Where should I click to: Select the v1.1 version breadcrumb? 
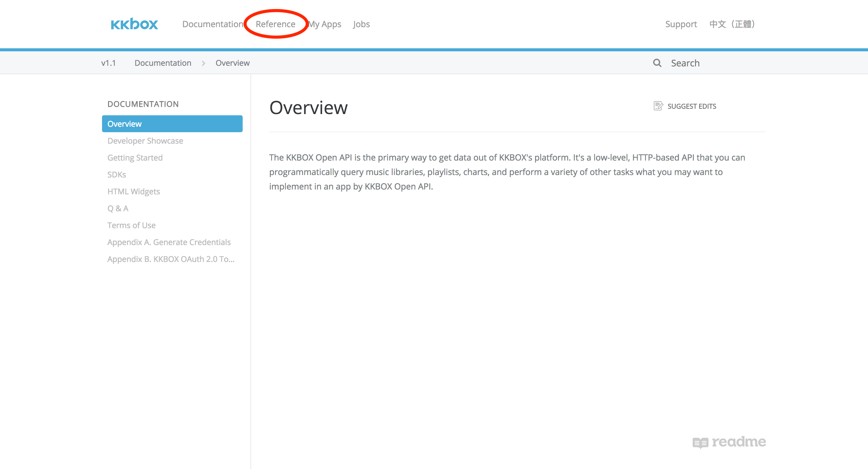(109, 63)
